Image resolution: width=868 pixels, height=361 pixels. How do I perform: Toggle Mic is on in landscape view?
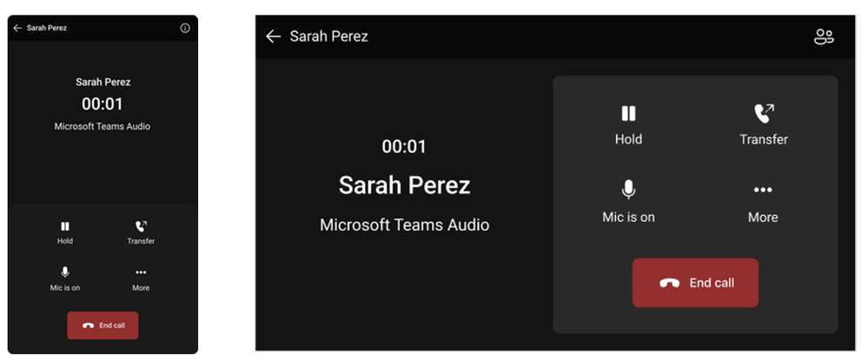[628, 190]
